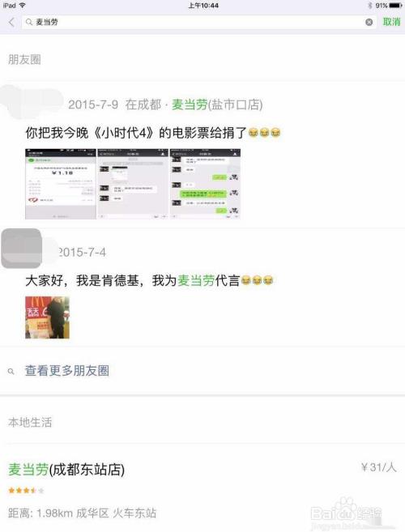Image resolution: width=405 pixels, height=532 pixels.
Task: Open the second chat screenshot thumbnail
Action: [133, 184]
